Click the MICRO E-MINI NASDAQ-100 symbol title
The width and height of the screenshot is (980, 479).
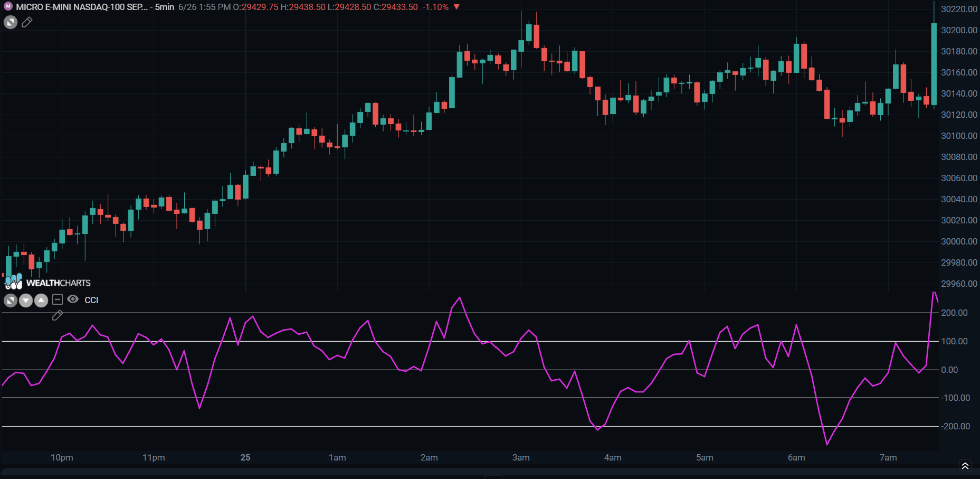pyautogui.click(x=82, y=7)
